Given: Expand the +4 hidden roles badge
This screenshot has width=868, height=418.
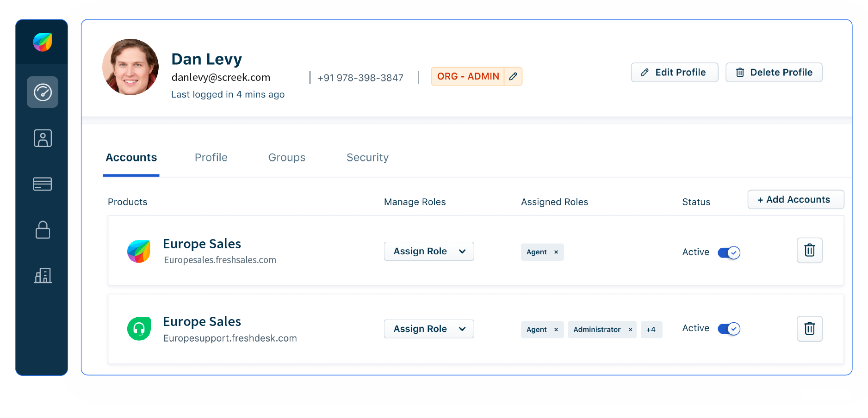Looking at the screenshot, I should [651, 329].
